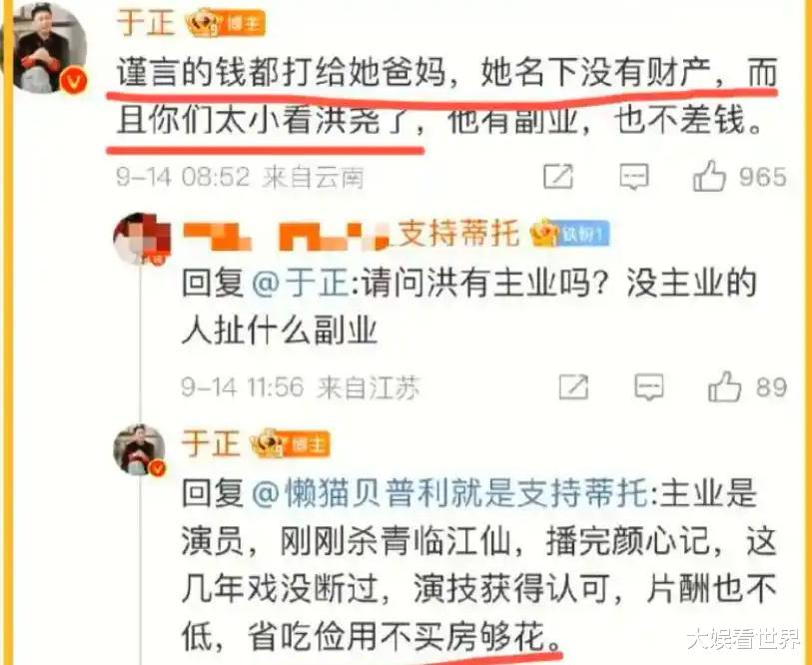Like the comment with 965 likes

(739, 176)
